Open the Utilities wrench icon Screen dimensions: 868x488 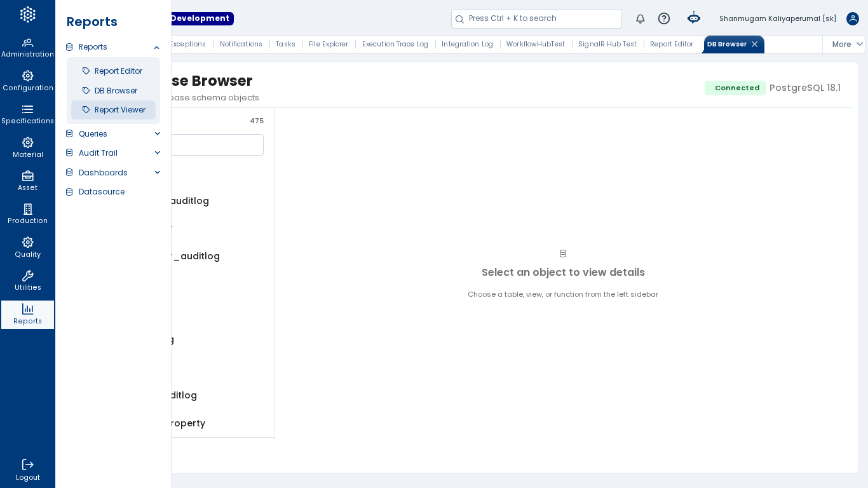point(27,276)
